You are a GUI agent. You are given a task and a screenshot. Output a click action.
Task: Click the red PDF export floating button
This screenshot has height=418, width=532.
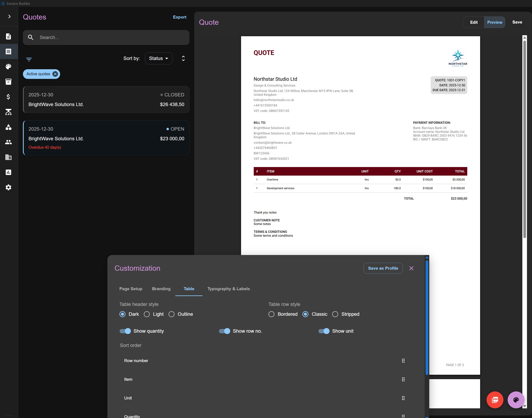(495, 400)
